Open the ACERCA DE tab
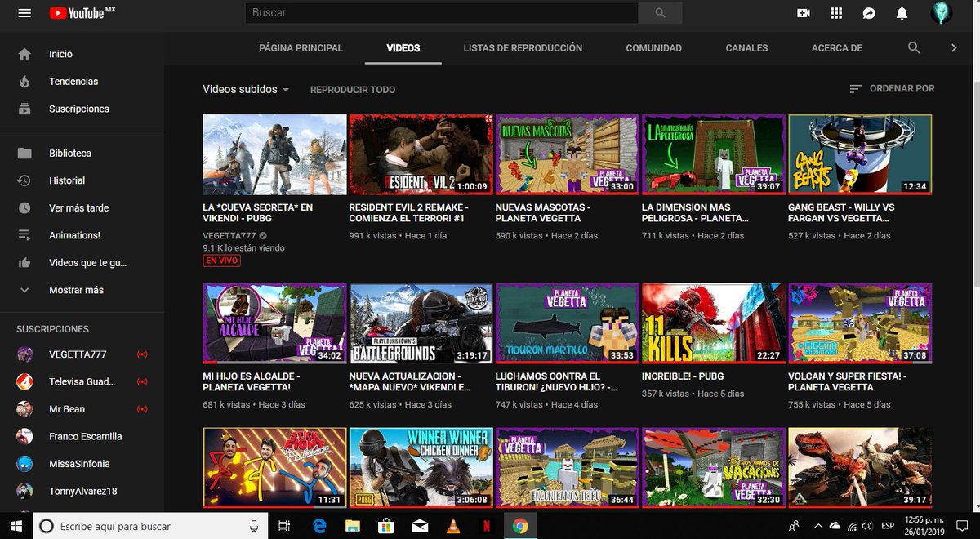Viewport: 980px width, 539px height. click(837, 48)
